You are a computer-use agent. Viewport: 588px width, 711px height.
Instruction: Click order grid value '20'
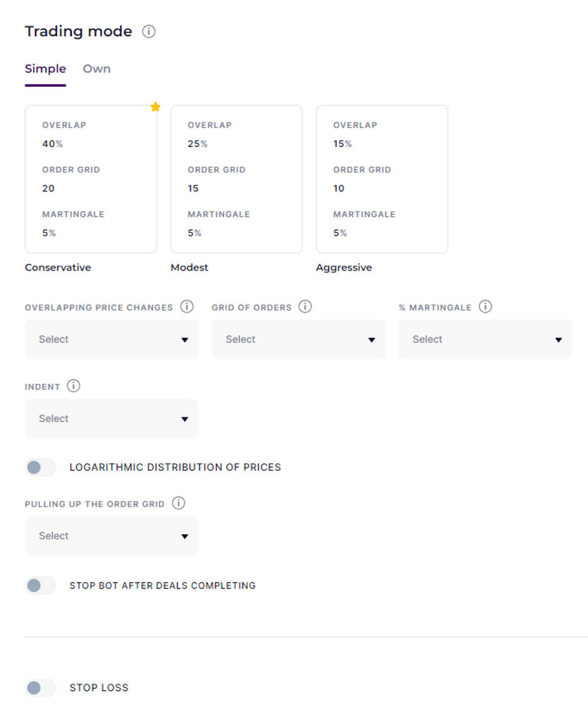pyautogui.click(x=49, y=188)
